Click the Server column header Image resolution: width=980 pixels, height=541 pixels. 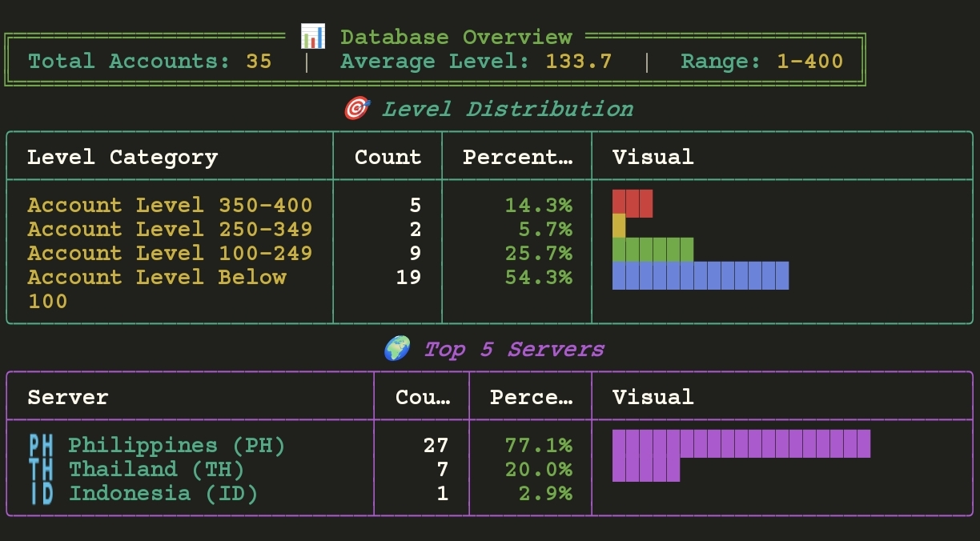pos(68,397)
